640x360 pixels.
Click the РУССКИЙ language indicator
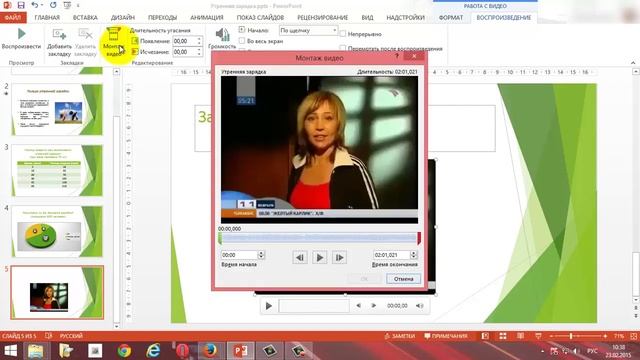(x=71, y=336)
